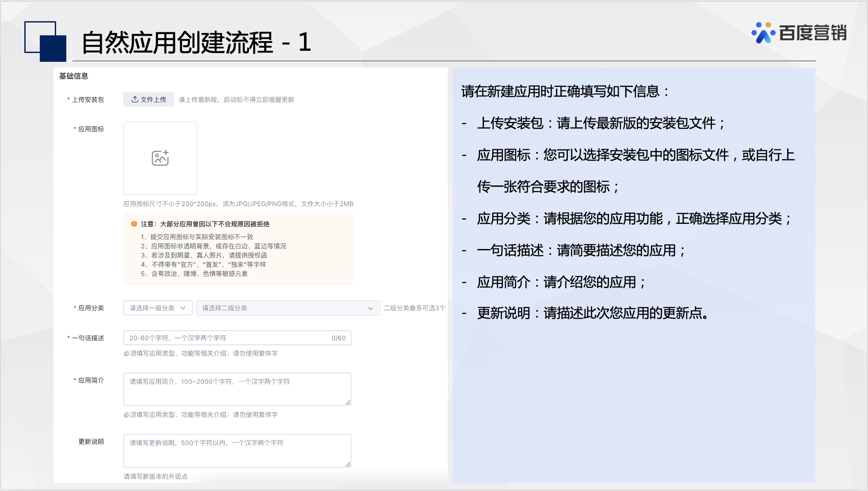868x491 pixels.
Task: Click the 一句话描述 field label
Action: point(88,338)
